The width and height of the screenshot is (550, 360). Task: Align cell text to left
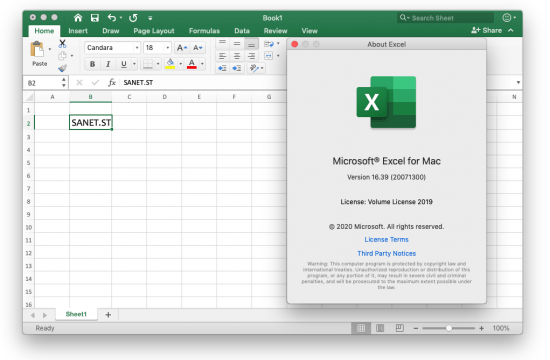(222, 56)
